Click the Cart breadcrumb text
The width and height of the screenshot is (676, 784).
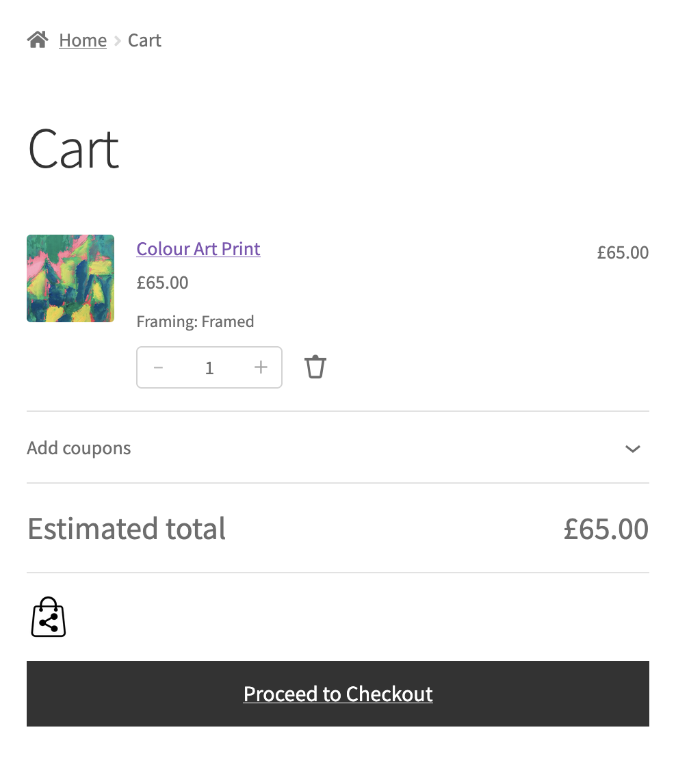[x=144, y=40]
